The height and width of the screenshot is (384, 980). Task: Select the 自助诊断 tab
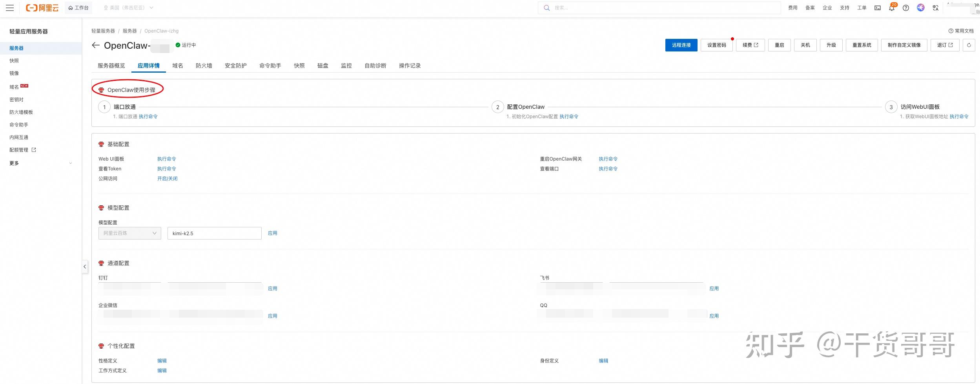375,66
